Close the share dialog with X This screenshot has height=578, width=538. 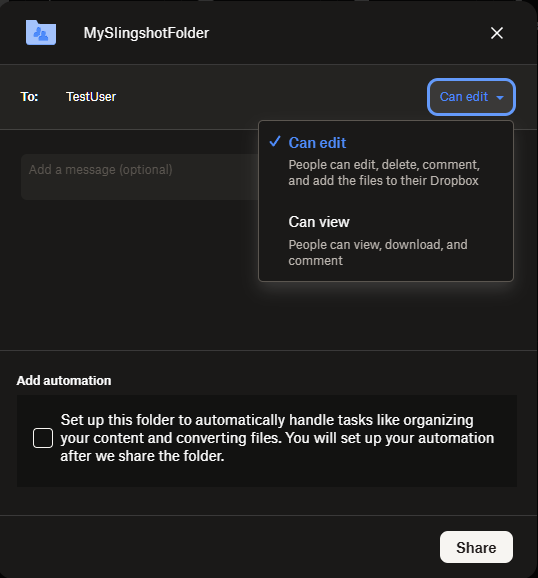[497, 33]
